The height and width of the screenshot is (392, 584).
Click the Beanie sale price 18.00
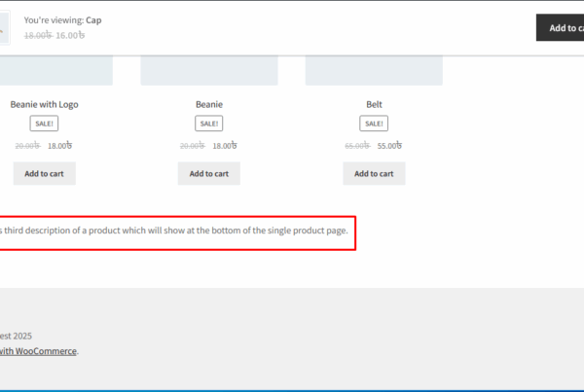[225, 146]
